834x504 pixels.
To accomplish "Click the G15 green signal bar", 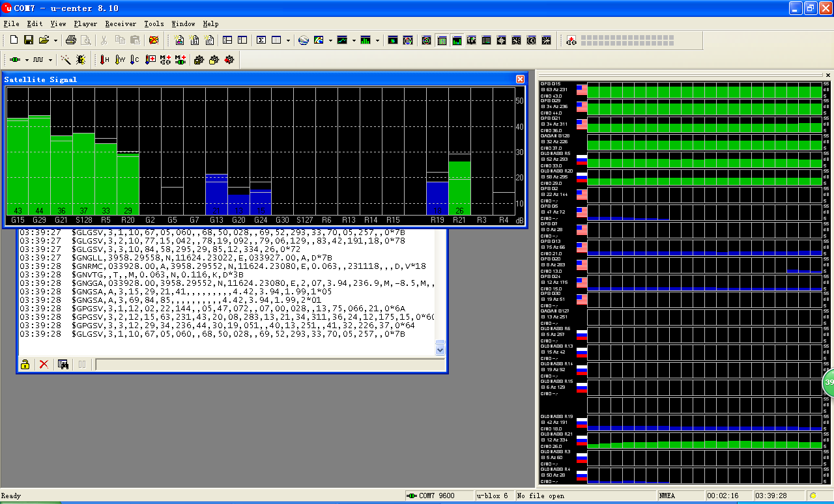I will click(x=18, y=167).
